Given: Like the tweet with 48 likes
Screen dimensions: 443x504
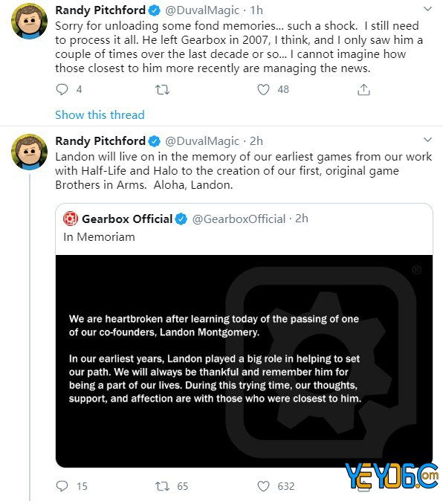Looking at the screenshot, I should [x=263, y=90].
